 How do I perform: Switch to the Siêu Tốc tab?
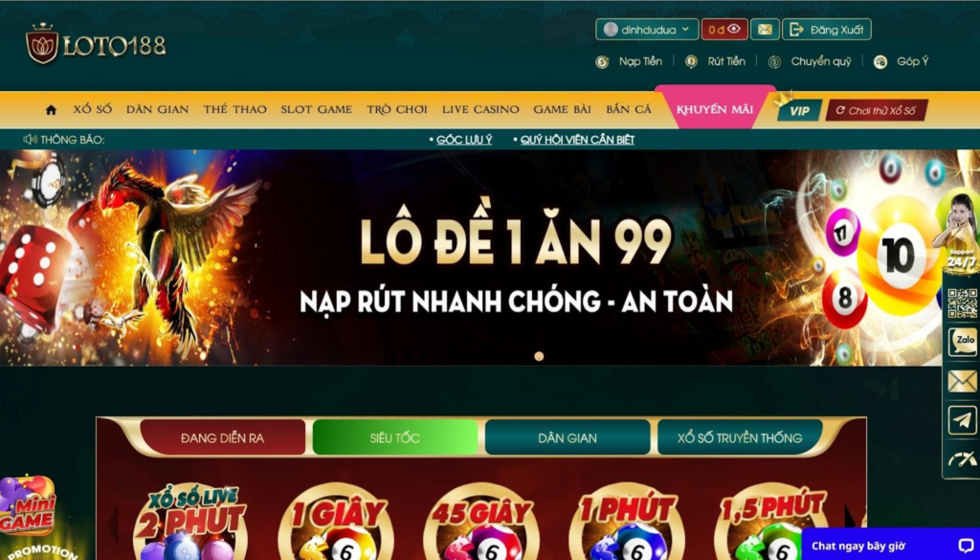coord(394,437)
